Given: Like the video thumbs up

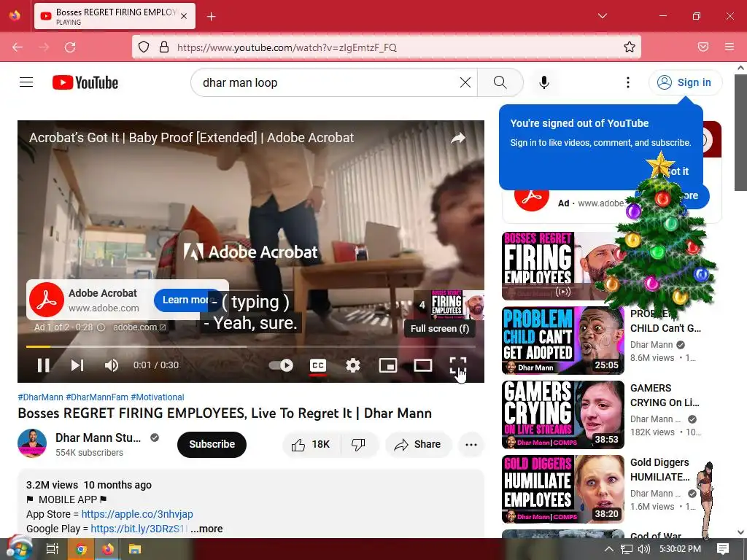Looking at the screenshot, I should (x=311, y=444).
